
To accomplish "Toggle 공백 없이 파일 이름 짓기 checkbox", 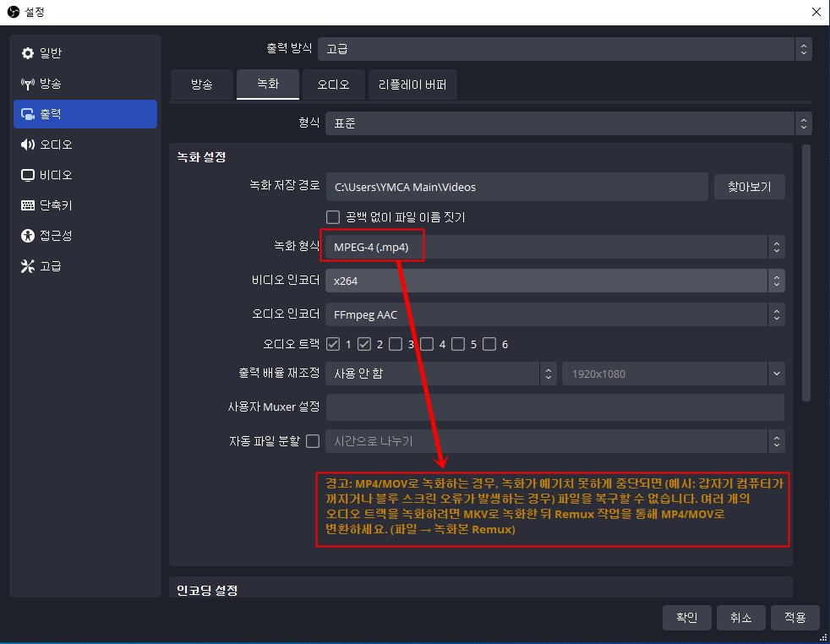I will pyautogui.click(x=333, y=217).
